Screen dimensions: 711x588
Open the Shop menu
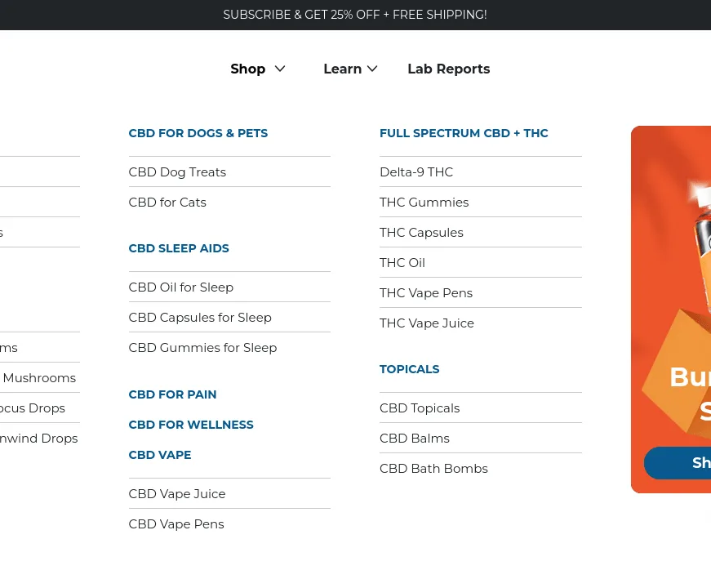click(247, 69)
